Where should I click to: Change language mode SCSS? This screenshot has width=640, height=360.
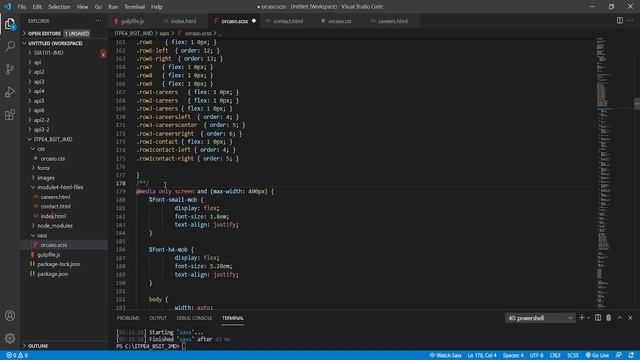tap(573, 356)
